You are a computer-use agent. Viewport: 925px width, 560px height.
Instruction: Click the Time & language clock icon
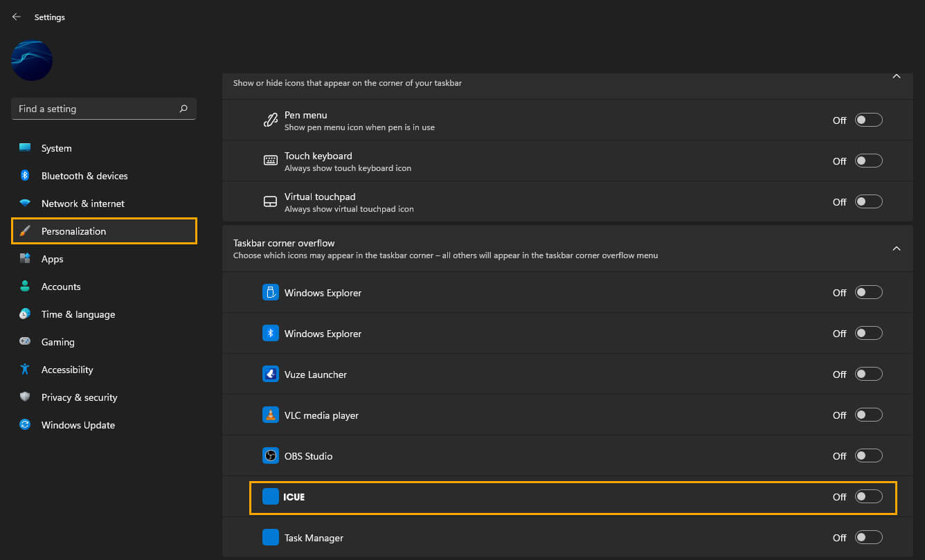[25, 314]
